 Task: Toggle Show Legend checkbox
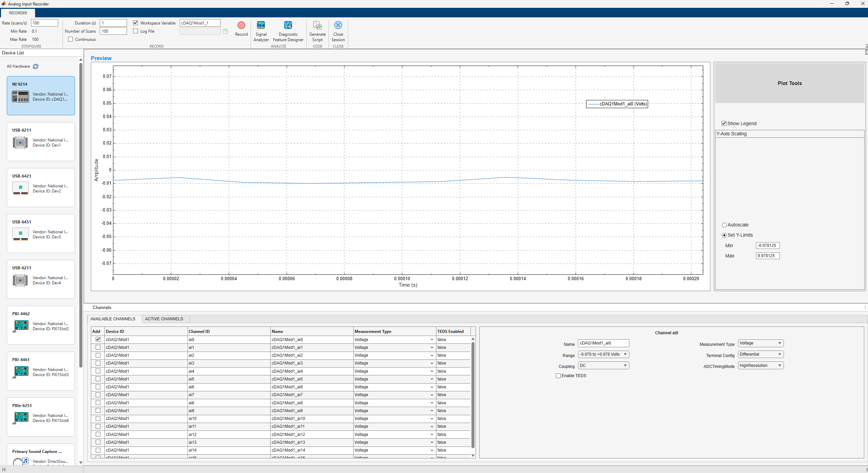click(724, 123)
